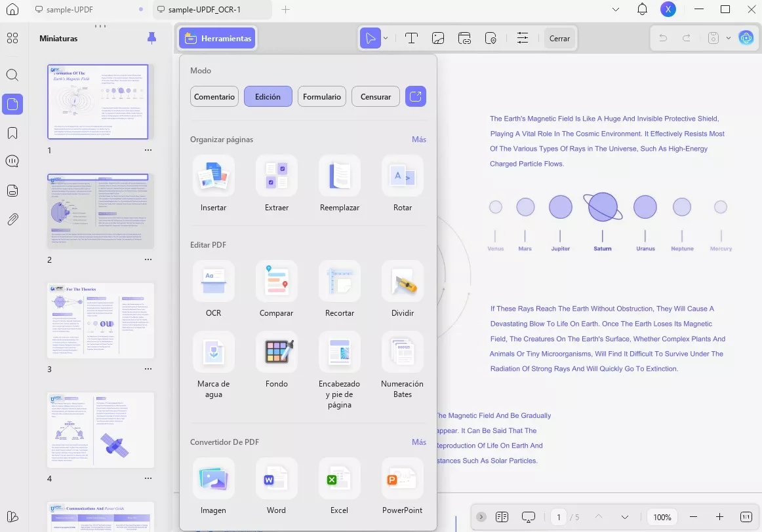Open options menu for page 4 thumbnail
The image size is (762, 532).
click(x=148, y=478)
